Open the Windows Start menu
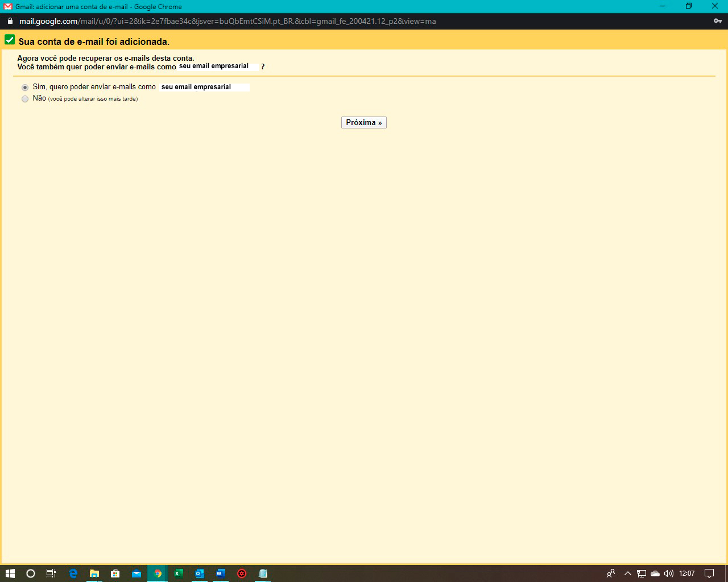Screen dimensions: 728x582 10,573
